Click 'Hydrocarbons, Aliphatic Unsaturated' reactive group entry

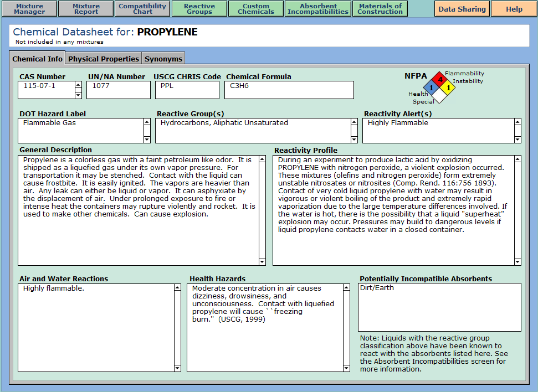point(224,123)
